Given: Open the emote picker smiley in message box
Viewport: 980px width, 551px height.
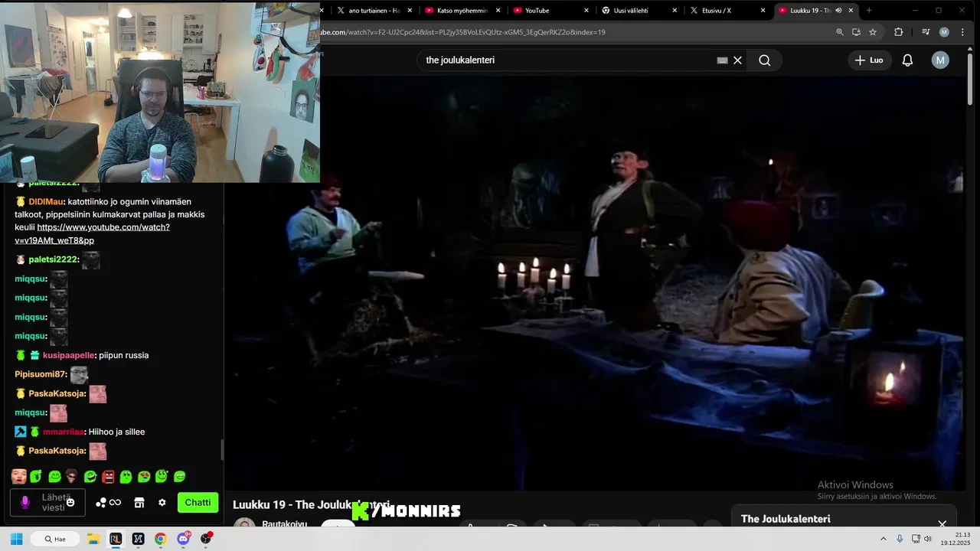Looking at the screenshot, I should click(x=70, y=503).
